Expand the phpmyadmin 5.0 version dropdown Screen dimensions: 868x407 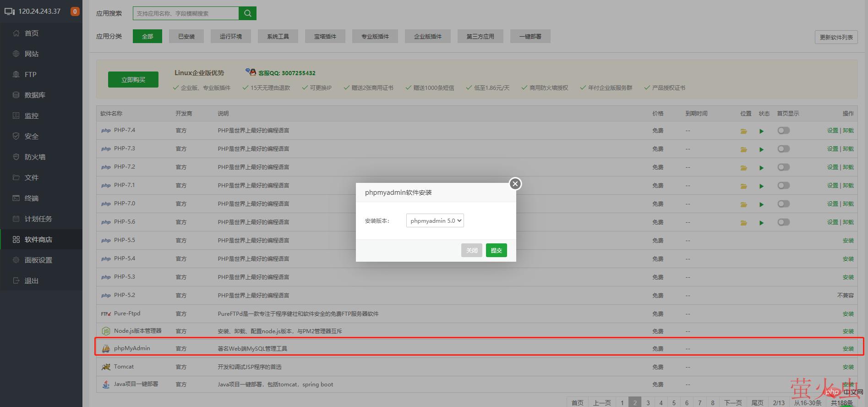(435, 220)
